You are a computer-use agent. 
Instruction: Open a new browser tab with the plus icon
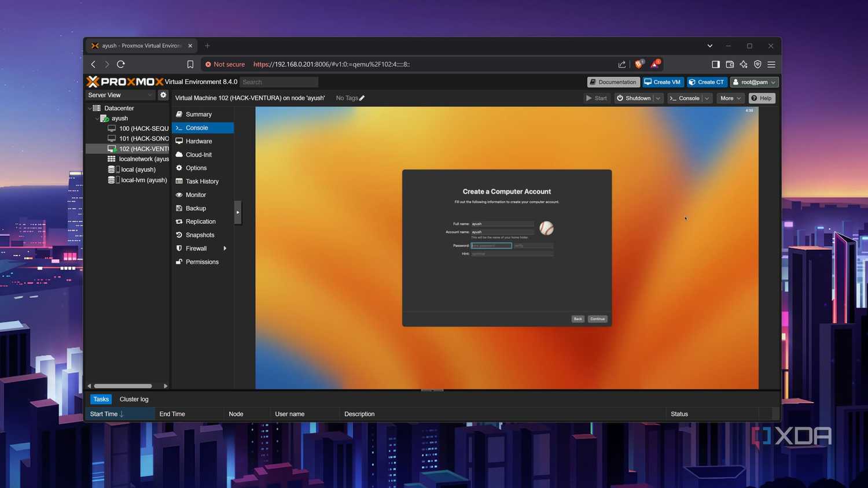tap(207, 46)
